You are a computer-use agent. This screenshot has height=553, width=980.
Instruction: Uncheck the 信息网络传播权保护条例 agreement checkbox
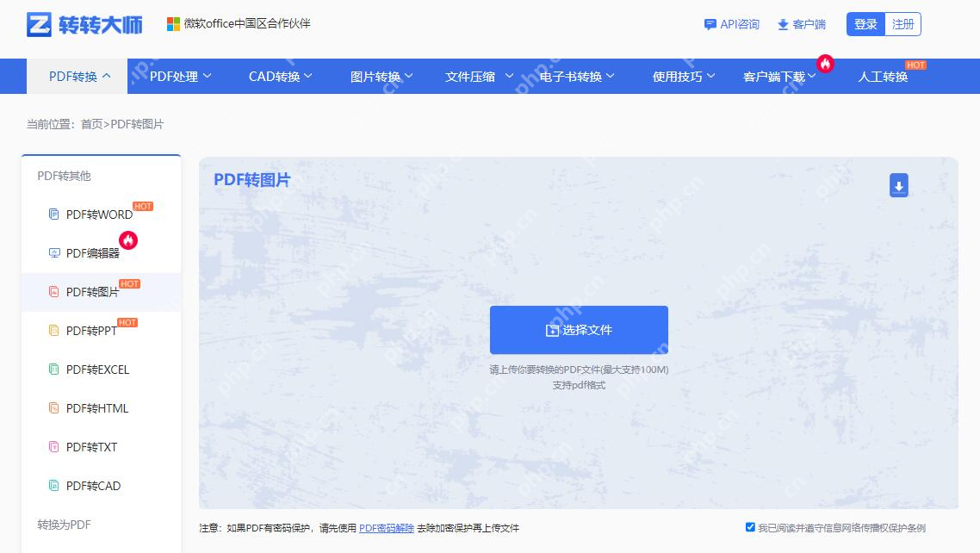(x=749, y=527)
